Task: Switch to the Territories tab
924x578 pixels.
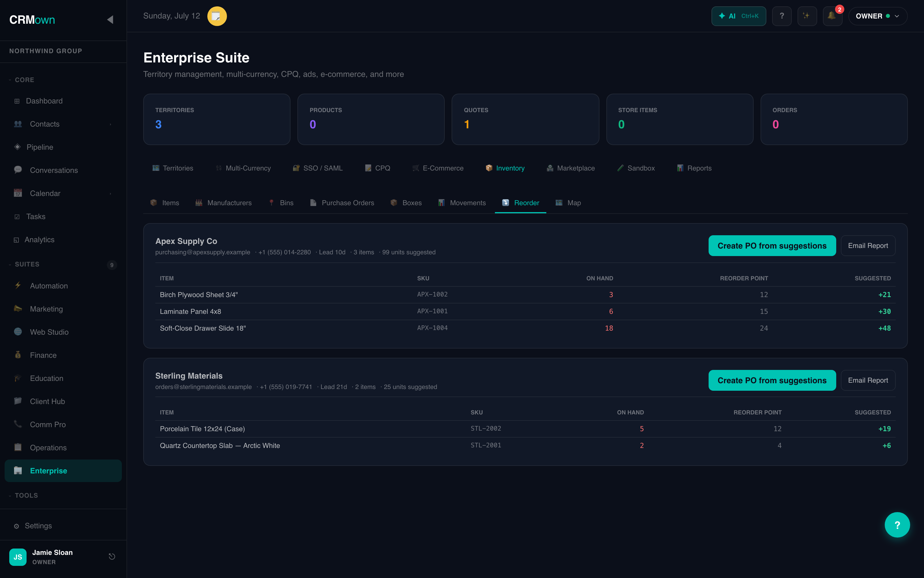Action: 173,168
